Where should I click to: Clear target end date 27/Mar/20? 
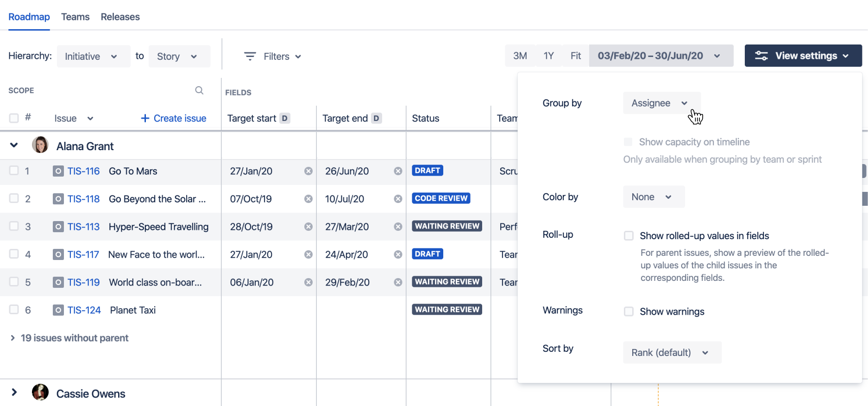click(x=398, y=227)
